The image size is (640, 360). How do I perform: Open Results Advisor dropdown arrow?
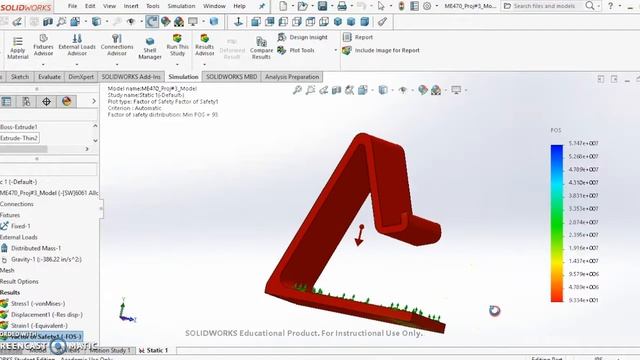coord(204,64)
